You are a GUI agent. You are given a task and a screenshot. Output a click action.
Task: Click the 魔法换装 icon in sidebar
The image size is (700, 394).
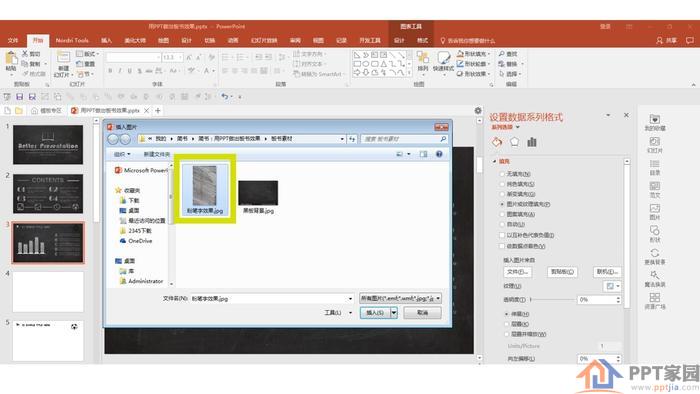click(655, 275)
